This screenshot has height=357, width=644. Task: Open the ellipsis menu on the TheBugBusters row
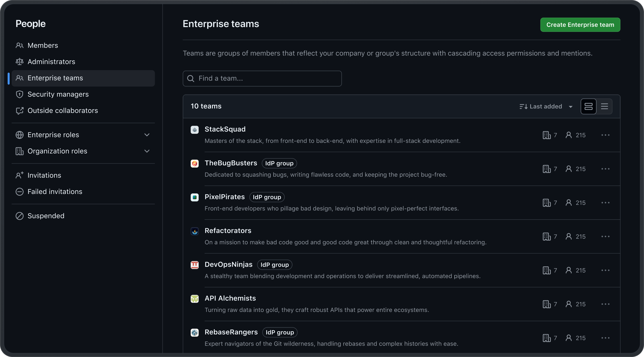pyautogui.click(x=606, y=169)
